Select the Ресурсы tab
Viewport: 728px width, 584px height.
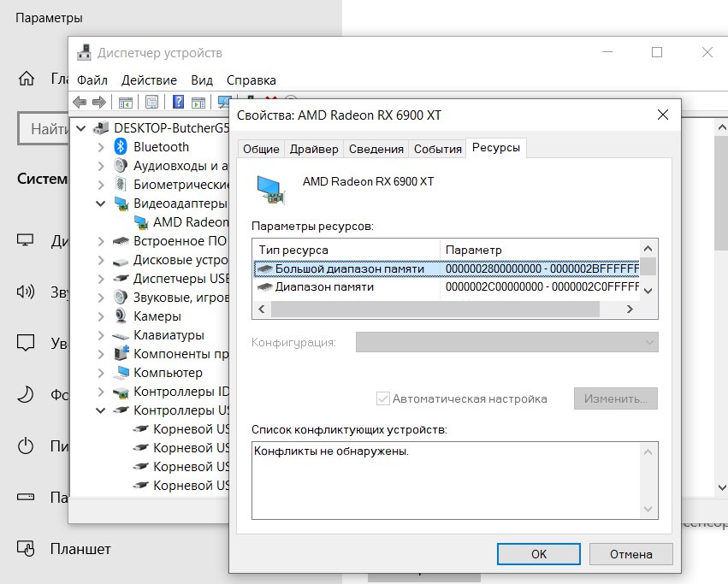tap(496, 148)
